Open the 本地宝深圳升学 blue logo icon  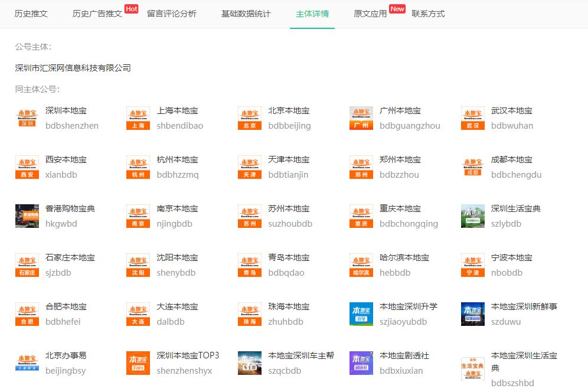point(361,314)
